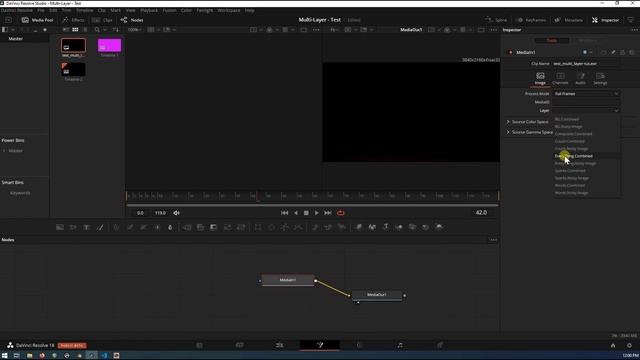Open the Inspector panel options menu
This screenshot has width=640, height=360.
click(x=634, y=30)
